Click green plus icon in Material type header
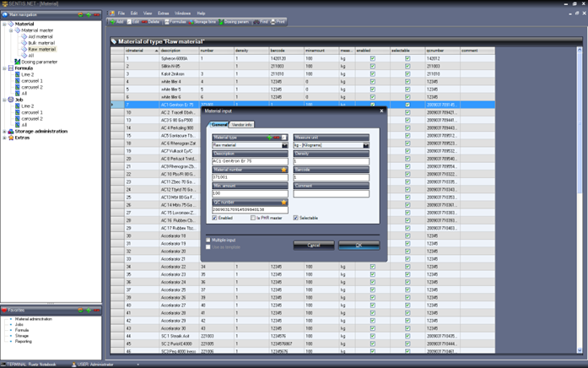 [x=270, y=137]
